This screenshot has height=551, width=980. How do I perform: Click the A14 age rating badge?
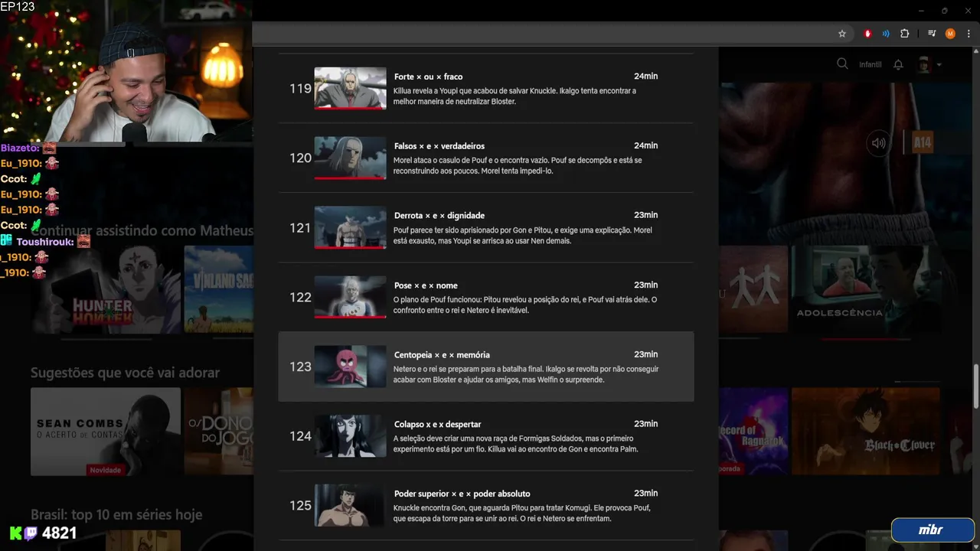point(923,142)
